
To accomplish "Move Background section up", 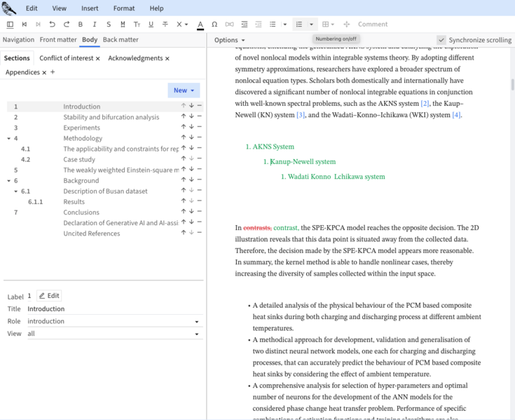I will [x=184, y=179].
